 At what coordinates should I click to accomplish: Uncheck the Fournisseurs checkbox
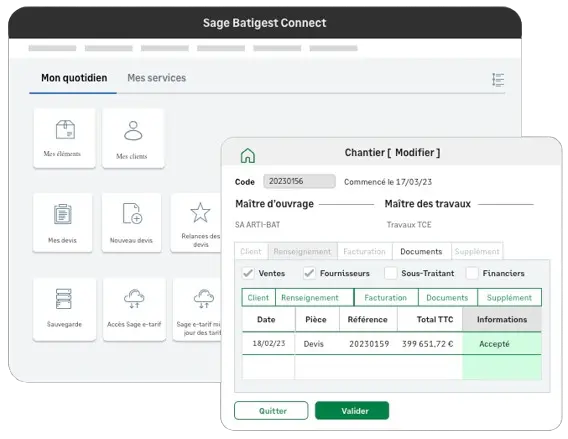pos(309,273)
